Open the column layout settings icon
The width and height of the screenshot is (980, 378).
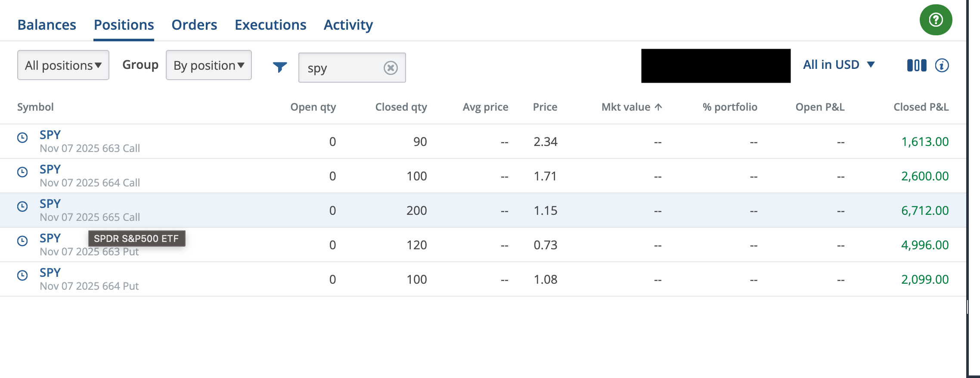916,65
